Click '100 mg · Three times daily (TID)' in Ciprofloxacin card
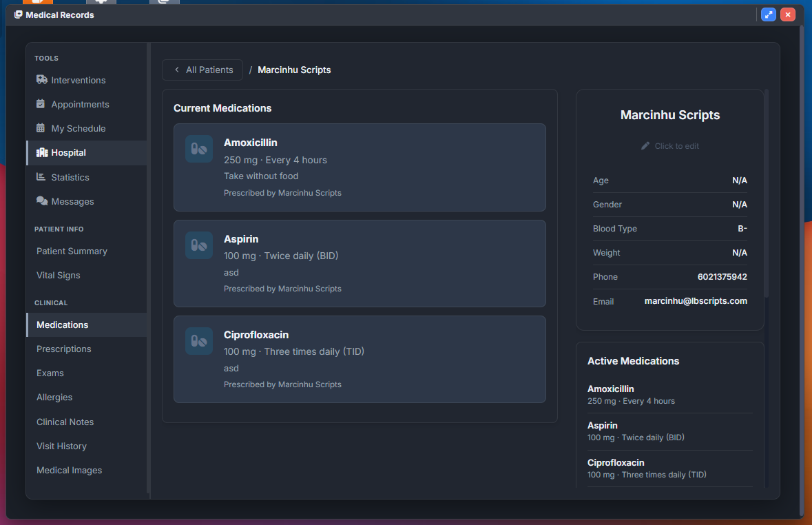The image size is (812, 525). pos(293,352)
